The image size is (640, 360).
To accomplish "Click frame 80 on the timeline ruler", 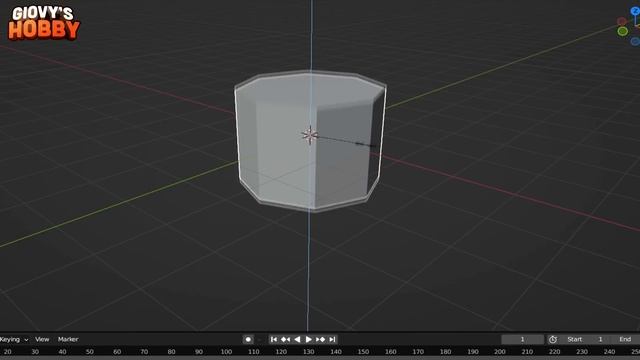I will click(171, 351).
